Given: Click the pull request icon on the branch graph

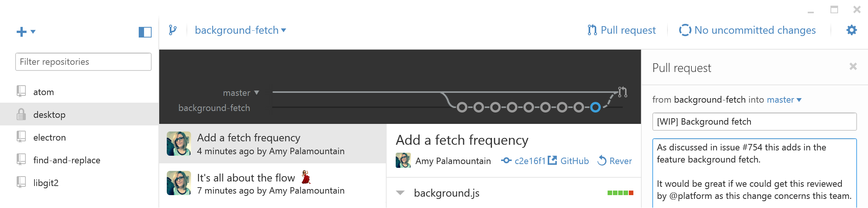Looking at the screenshot, I should click(x=623, y=92).
